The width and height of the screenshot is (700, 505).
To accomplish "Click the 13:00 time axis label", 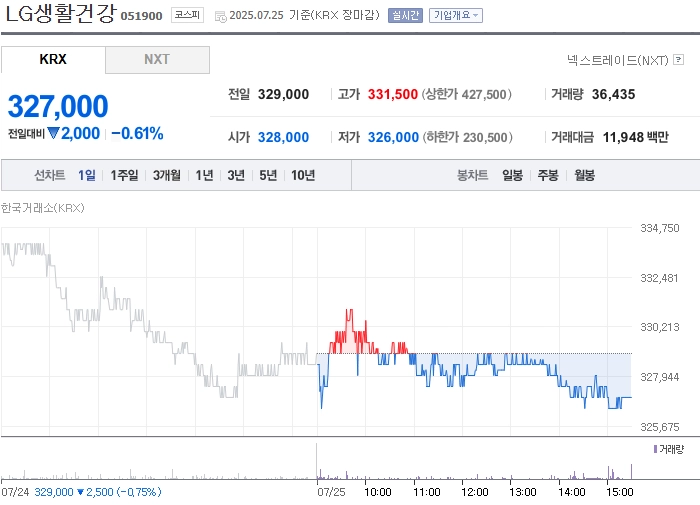I will [523, 492].
